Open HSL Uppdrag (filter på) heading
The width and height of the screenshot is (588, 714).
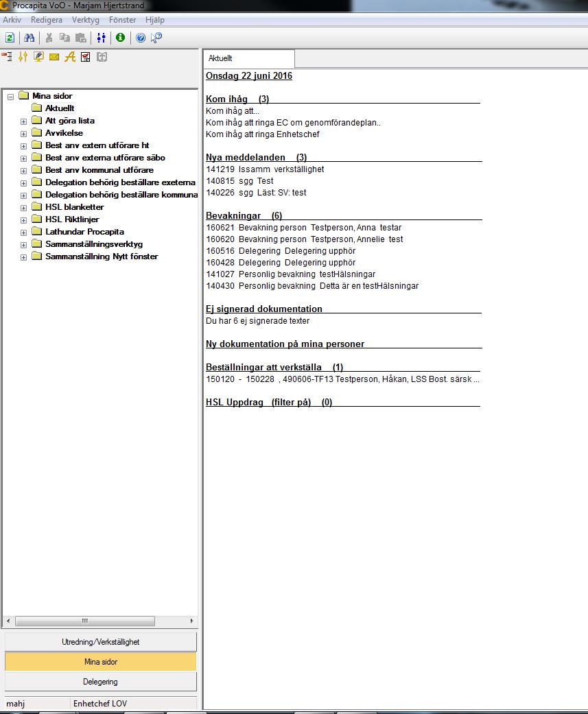coord(269,402)
